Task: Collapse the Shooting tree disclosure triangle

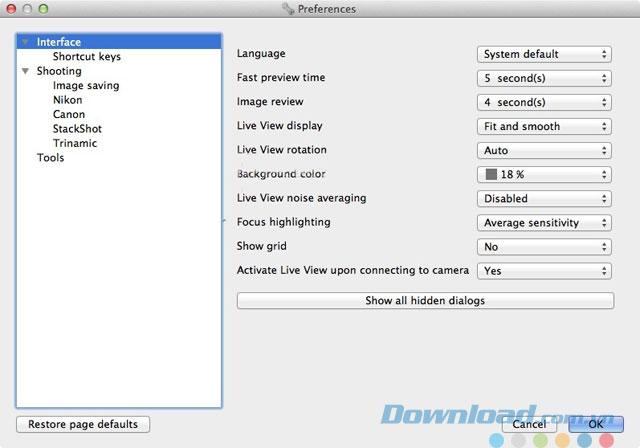Action: 25,72
